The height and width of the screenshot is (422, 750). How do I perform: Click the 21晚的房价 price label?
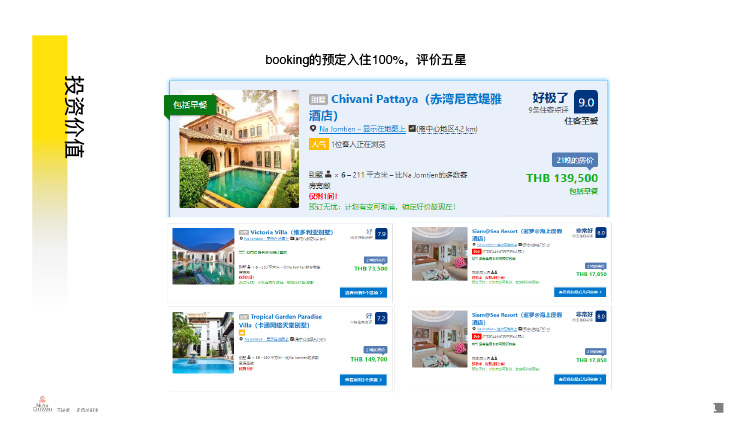pyautogui.click(x=575, y=160)
